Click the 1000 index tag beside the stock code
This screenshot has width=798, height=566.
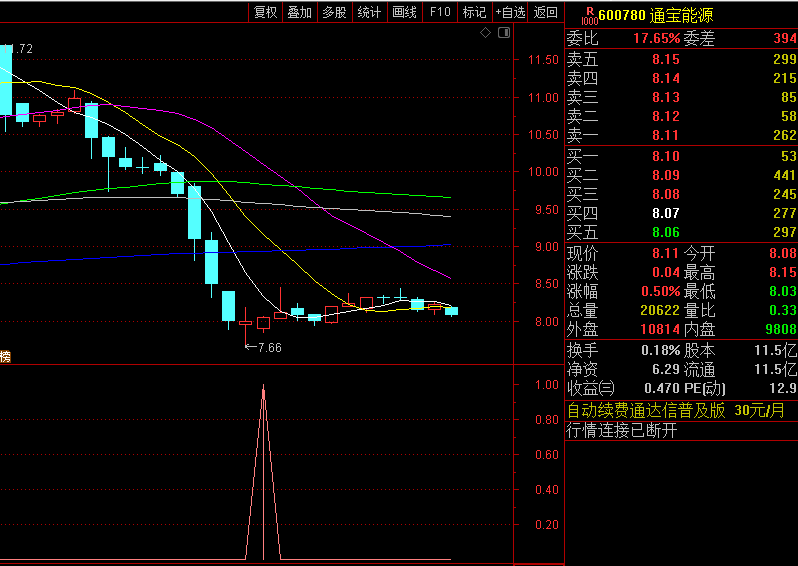(x=590, y=21)
